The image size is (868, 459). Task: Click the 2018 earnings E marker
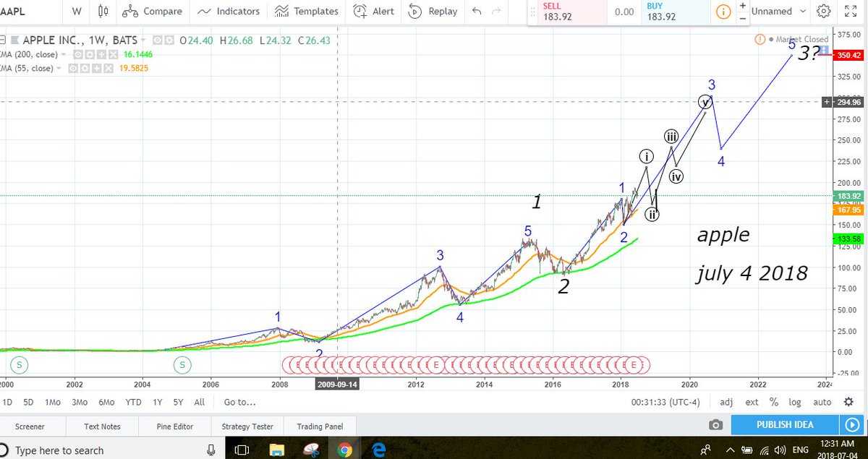pos(635,364)
